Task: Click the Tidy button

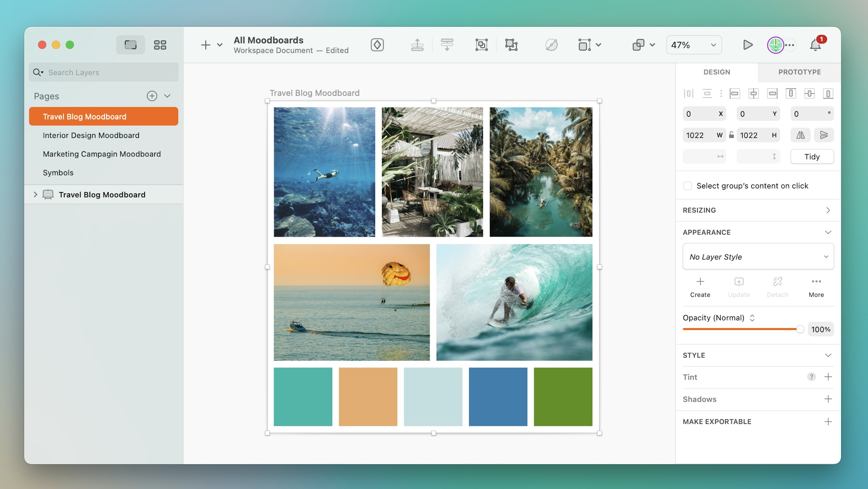Action: click(x=812, y=156)
